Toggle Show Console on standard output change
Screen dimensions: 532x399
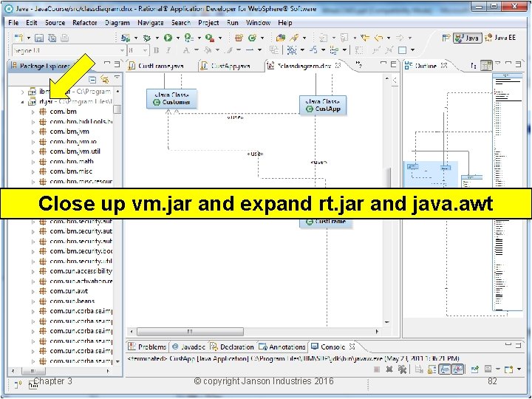pyautogui.click(x=445, y=369)
